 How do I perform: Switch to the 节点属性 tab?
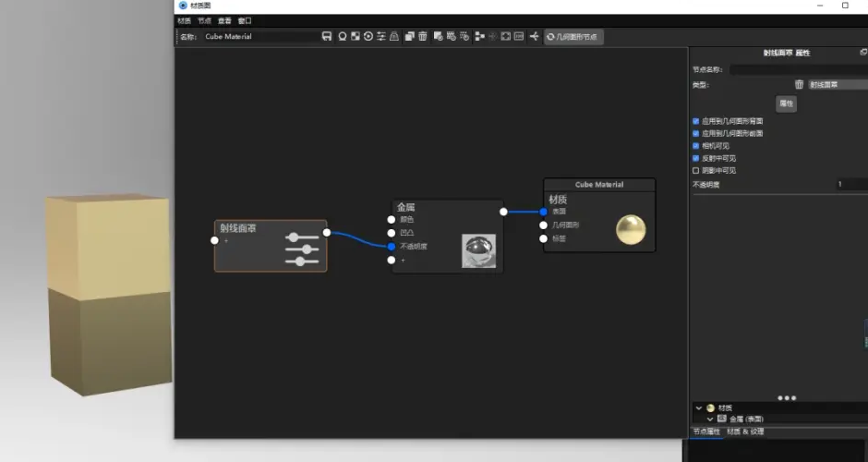click(707, 432)
